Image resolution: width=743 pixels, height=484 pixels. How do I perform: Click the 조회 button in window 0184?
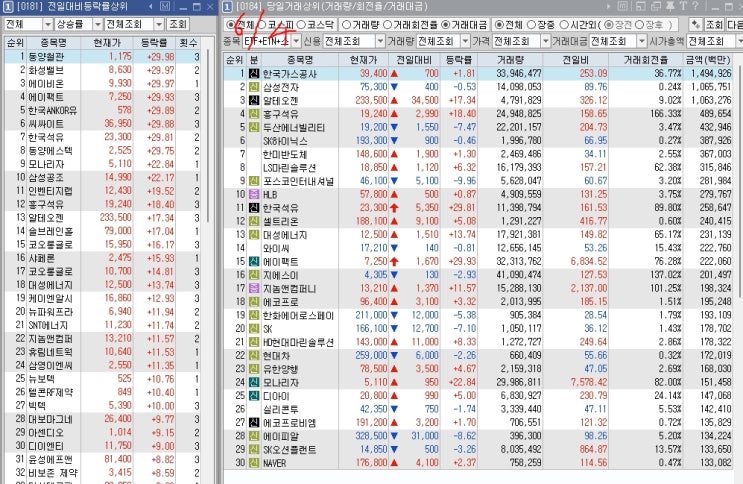pos(714,24)
